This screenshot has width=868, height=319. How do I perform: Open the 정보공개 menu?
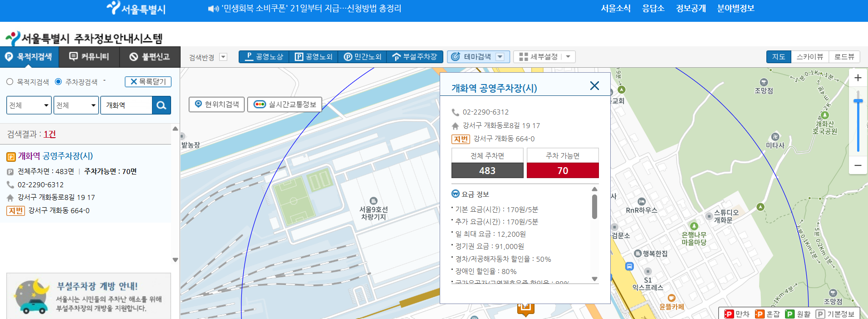pyautogui.click(x=691, y=9)
